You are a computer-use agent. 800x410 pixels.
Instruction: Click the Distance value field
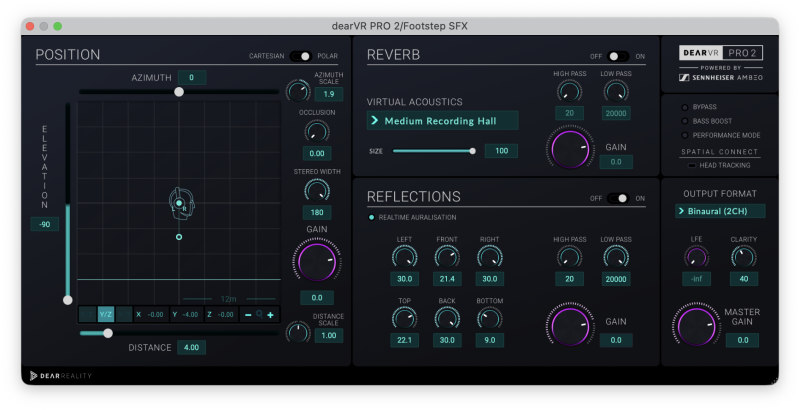[x=191, y=347]
